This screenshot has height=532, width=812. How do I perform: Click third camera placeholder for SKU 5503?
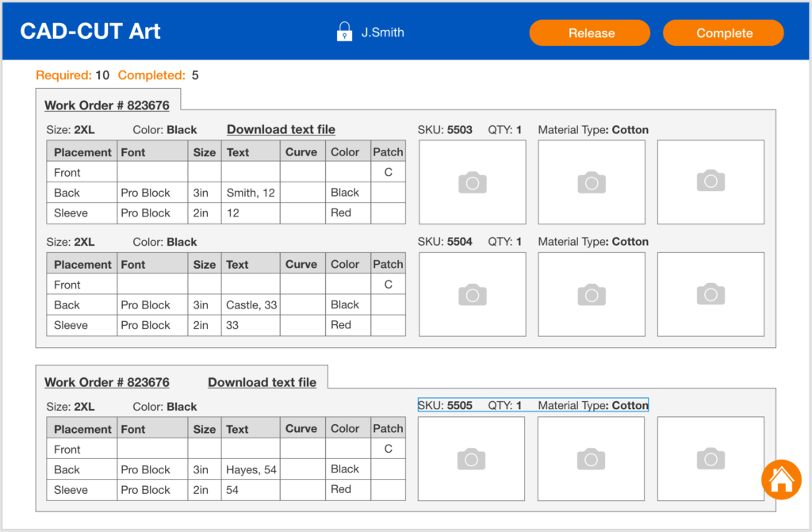pos(710,182)
